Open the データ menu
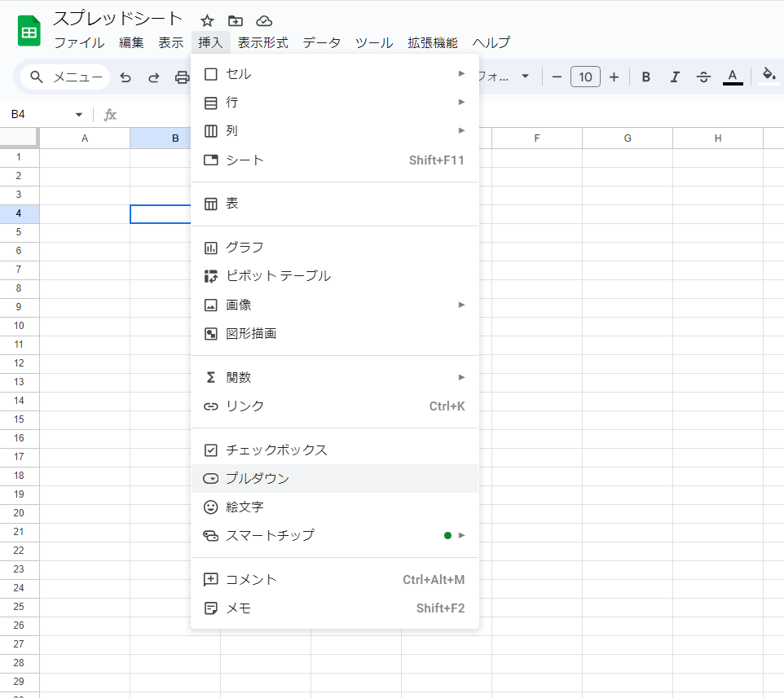 [x=321, y=43]
